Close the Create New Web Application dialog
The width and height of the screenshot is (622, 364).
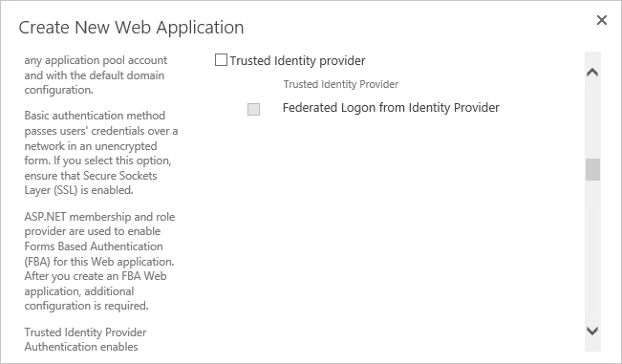[602, 20]
